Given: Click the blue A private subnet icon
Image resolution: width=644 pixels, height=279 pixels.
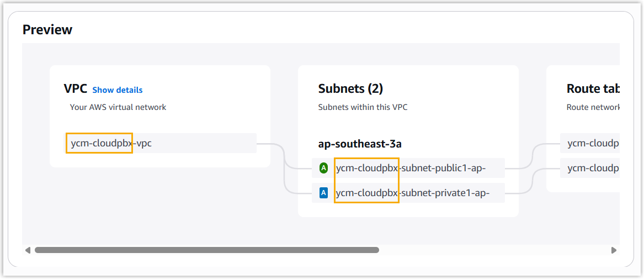Looking at the screenshot, I should (x=324, y=193).
